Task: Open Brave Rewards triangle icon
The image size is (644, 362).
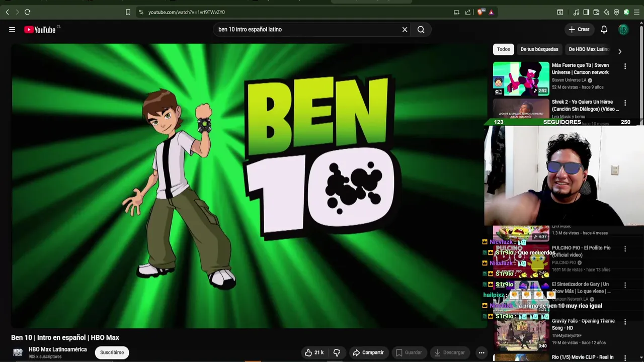Action: pos(491,12)
